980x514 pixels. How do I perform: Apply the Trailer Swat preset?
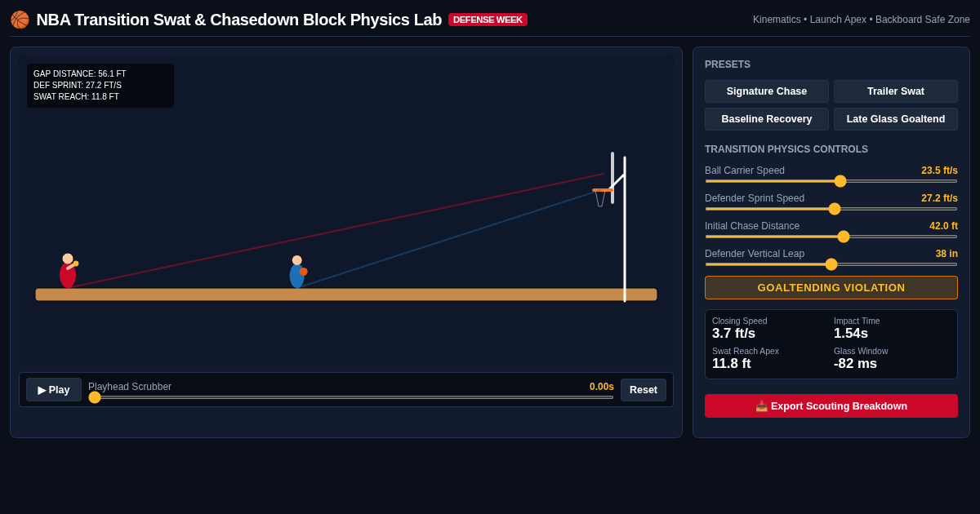[896, 91]
